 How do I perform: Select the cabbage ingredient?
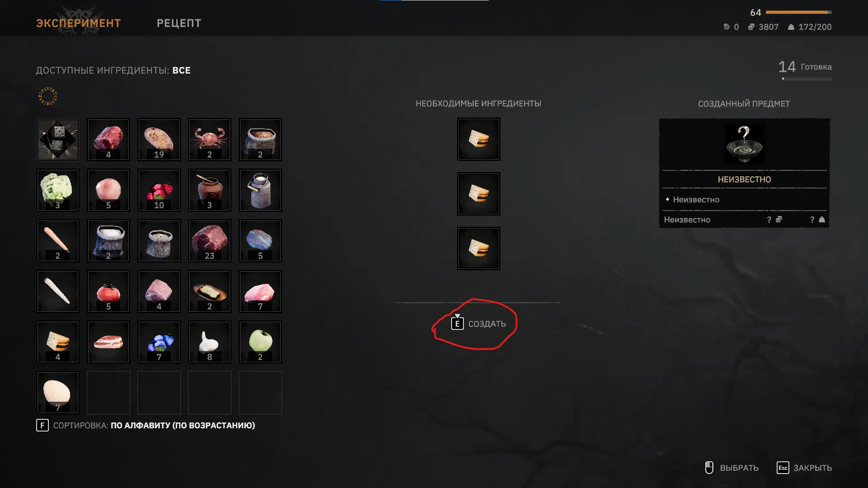(x=58, y=190)
